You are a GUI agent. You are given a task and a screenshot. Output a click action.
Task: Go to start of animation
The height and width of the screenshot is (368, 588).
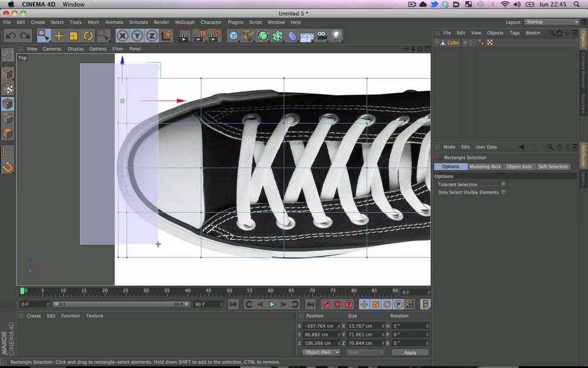pos(233,305)
